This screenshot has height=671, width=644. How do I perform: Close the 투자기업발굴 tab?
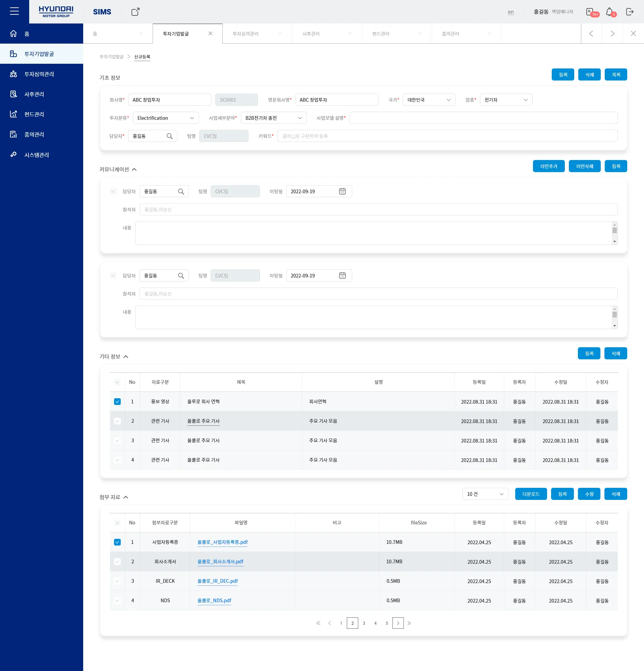pos(210,34)
